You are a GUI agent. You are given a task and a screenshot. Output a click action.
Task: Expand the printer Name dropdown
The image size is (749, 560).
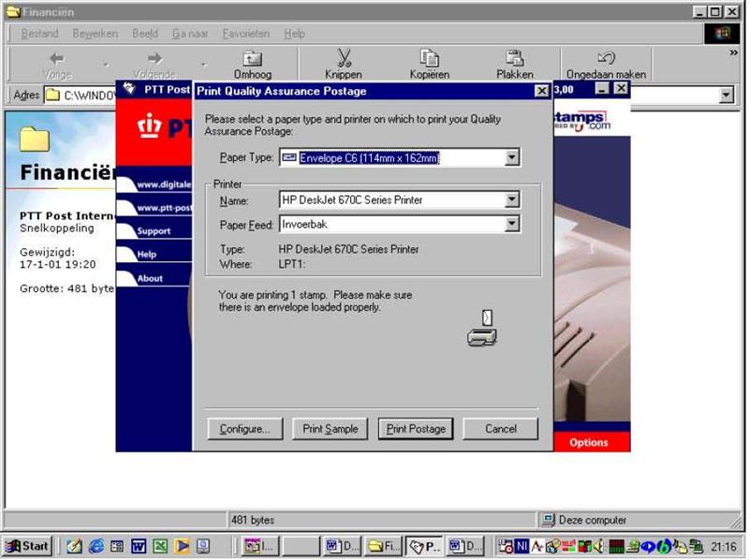coord(512,199)
